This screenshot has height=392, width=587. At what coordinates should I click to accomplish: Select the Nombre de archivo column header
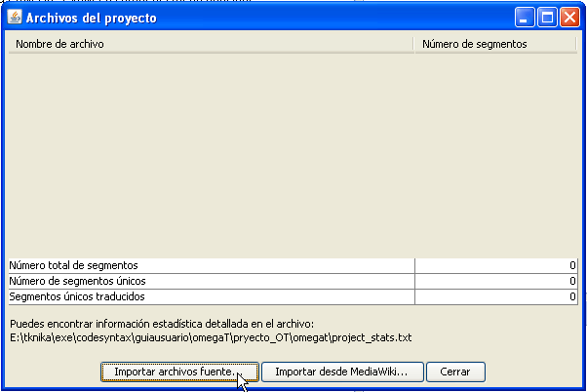212,44
